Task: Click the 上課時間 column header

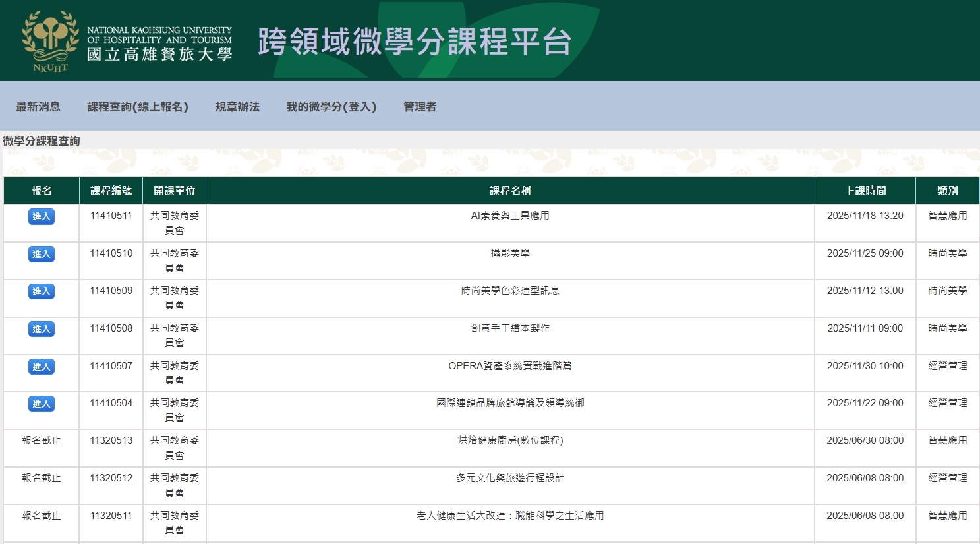Action: 865,191
